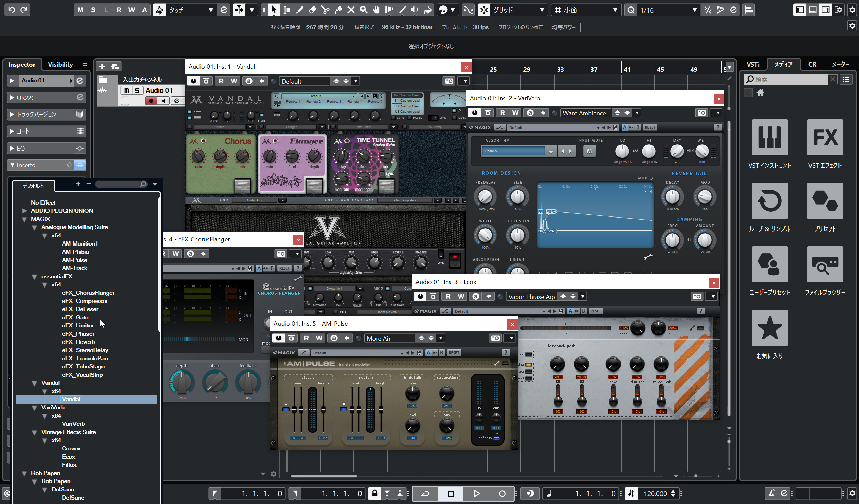Click RESET button in VariVerb window
Image resolution: width=859 pixels, height=504 pixels.
pos(650,127)
